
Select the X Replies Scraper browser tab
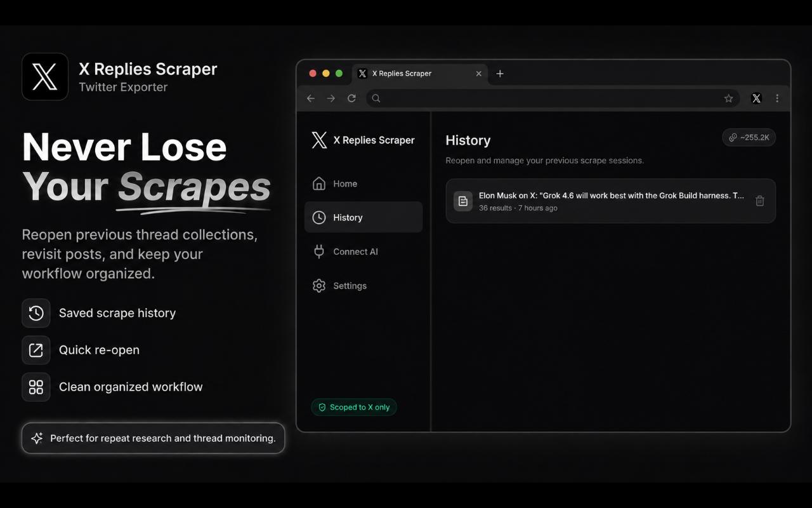pyautogui.click(x=420, y=74)
